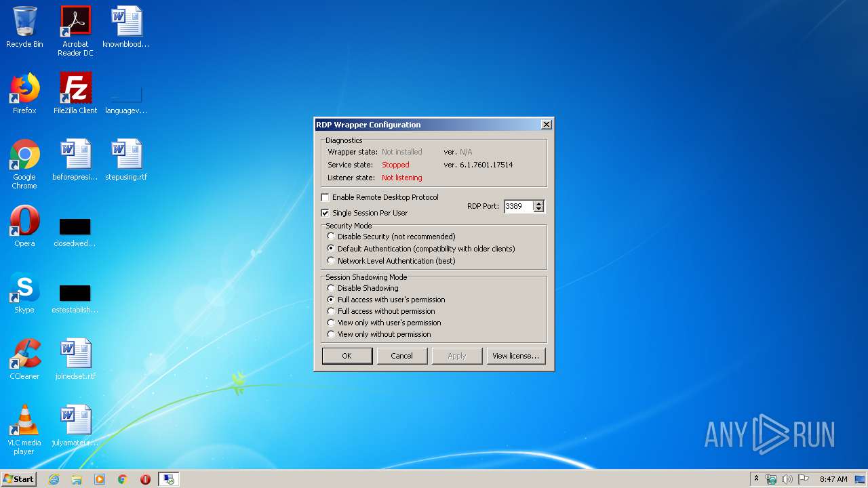Open Google Chrome desktop shortcut
868x488 pixels.
click(x=24, y=164)
